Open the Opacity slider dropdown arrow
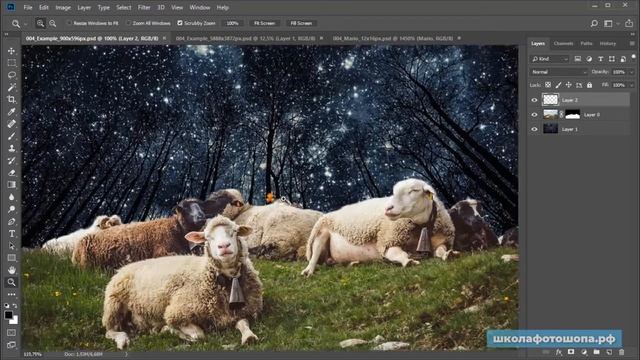Viewport: 640px width, 360px height. [631, 72]
